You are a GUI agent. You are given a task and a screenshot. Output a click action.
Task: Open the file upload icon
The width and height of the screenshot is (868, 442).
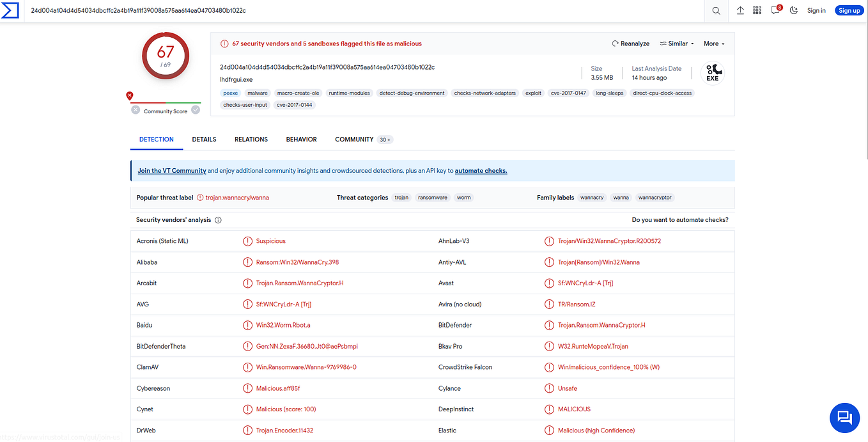click(x=740, y=10)
